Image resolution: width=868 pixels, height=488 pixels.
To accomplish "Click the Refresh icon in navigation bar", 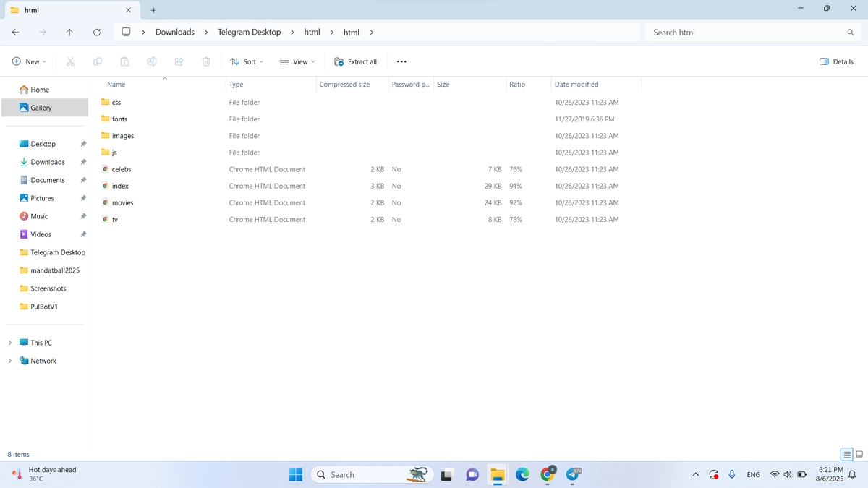I will coord(97,33).
